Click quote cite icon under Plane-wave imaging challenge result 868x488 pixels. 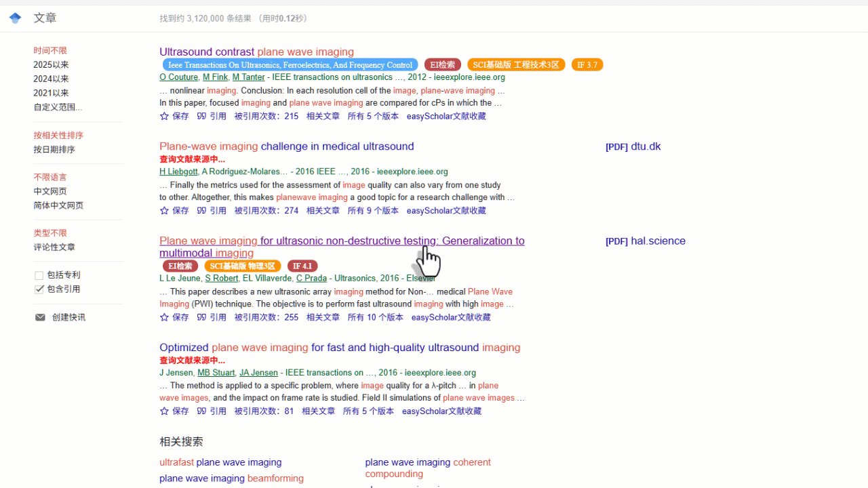pos(201,211)
